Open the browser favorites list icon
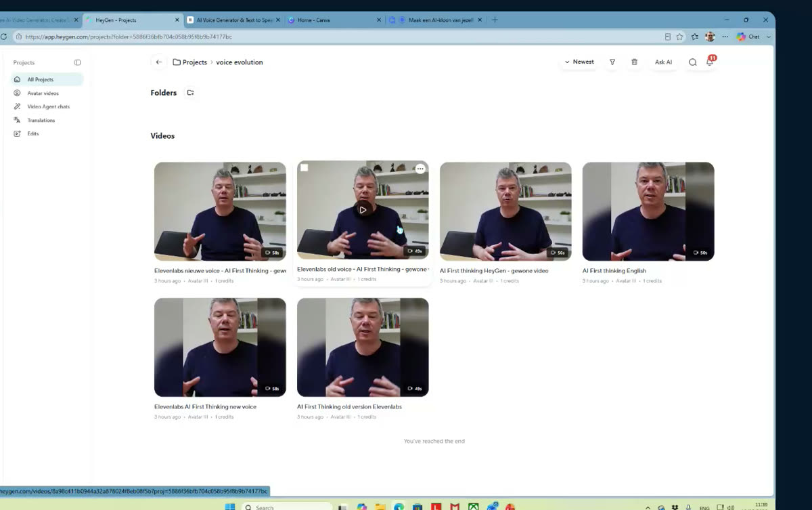 [695, 37]
